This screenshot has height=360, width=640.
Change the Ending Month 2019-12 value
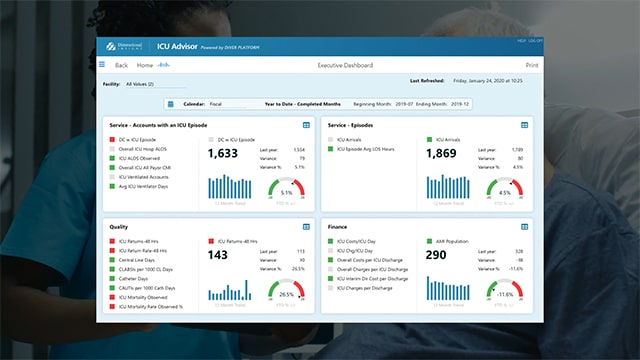point(460,104)
